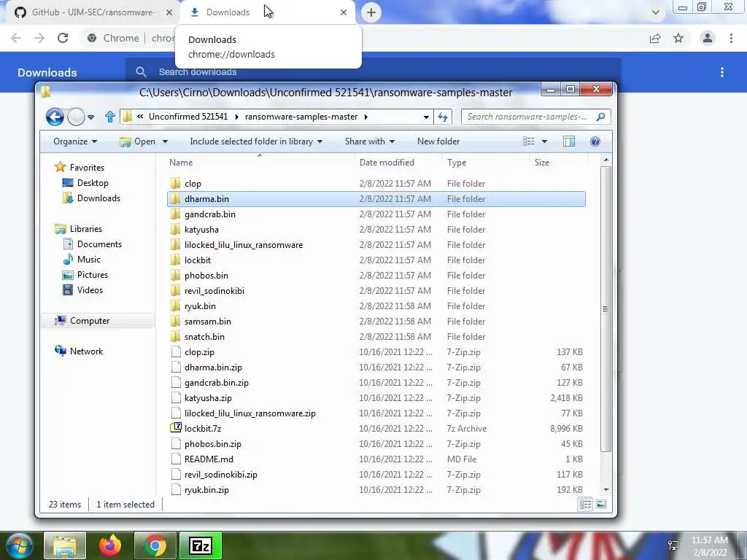The width and height of the screenshot is (747, 560).
Task: Click Chrome reload page icon
Action: (63, 38)
